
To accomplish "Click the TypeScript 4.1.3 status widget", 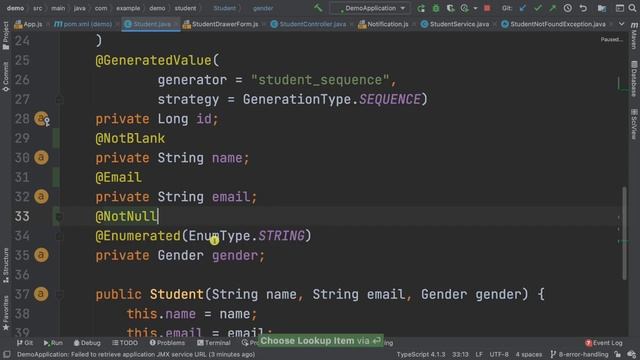I will [x=421, y=354].
